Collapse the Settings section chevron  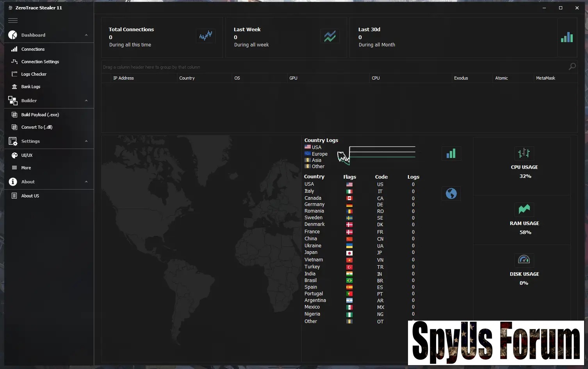pos(86,141)
